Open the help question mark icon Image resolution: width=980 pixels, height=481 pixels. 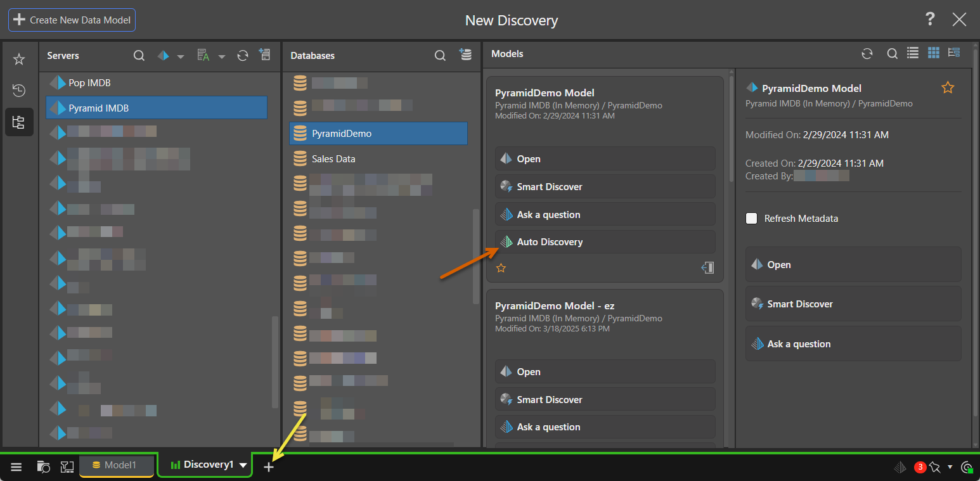coord(930,20)
